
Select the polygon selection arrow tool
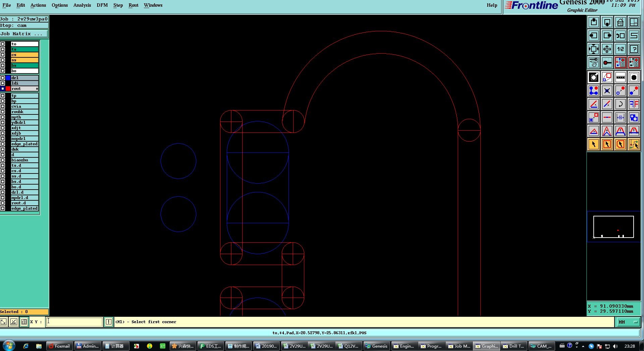pyautogui.click(x=621, y=145)
